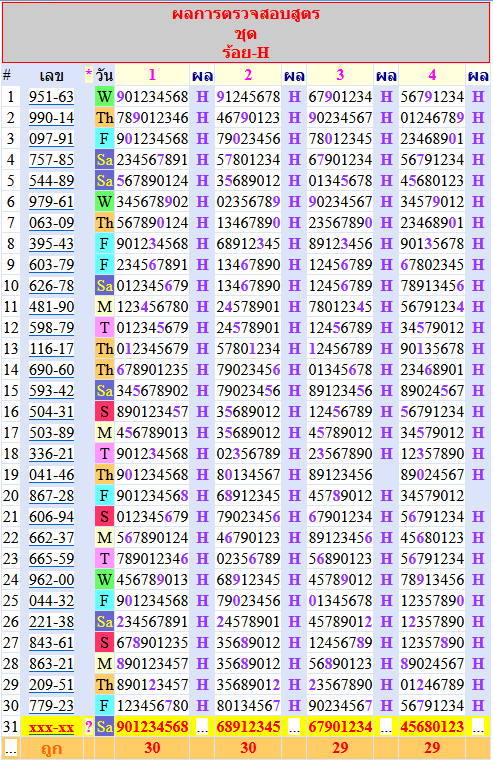Click the pink T day cell in row 12

tap(104, 328)
